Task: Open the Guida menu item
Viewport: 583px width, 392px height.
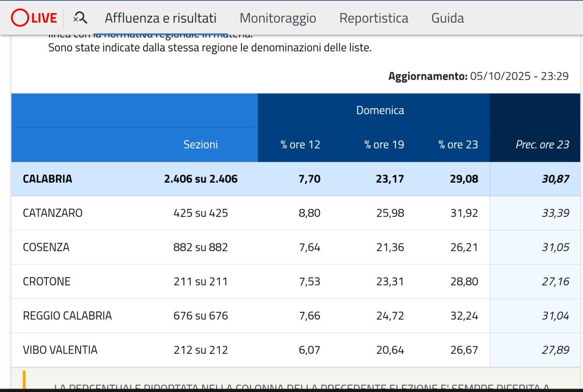Action: tap(447, 18)
